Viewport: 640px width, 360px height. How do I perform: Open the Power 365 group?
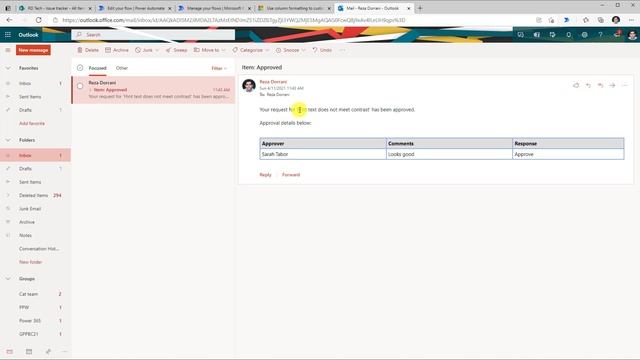pos(35,321)
